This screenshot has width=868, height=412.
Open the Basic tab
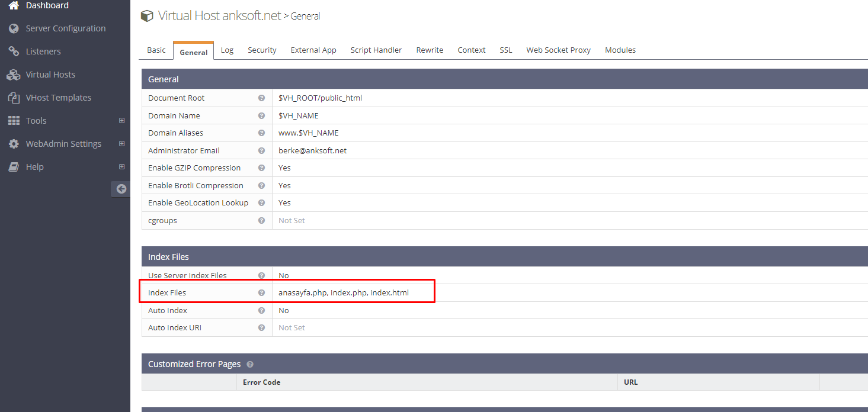point(156,50)
